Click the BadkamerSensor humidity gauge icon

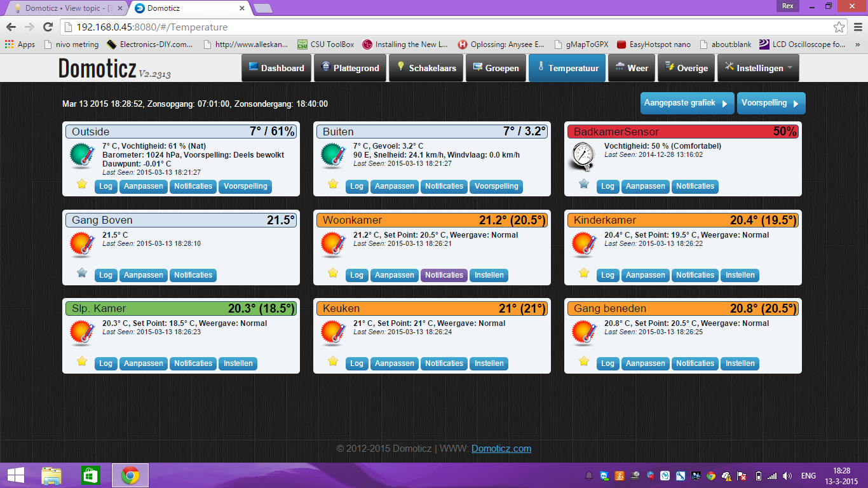point(583,156)
